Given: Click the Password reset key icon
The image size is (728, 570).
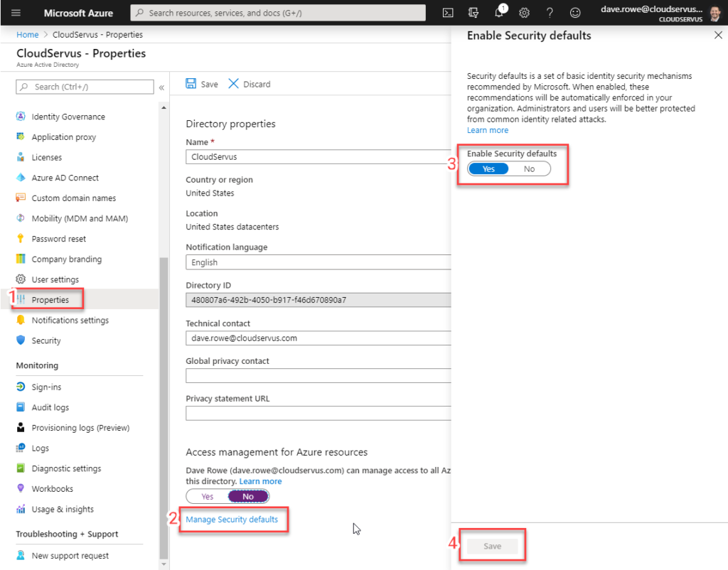Looking at the screenshot, I should 21,239.
